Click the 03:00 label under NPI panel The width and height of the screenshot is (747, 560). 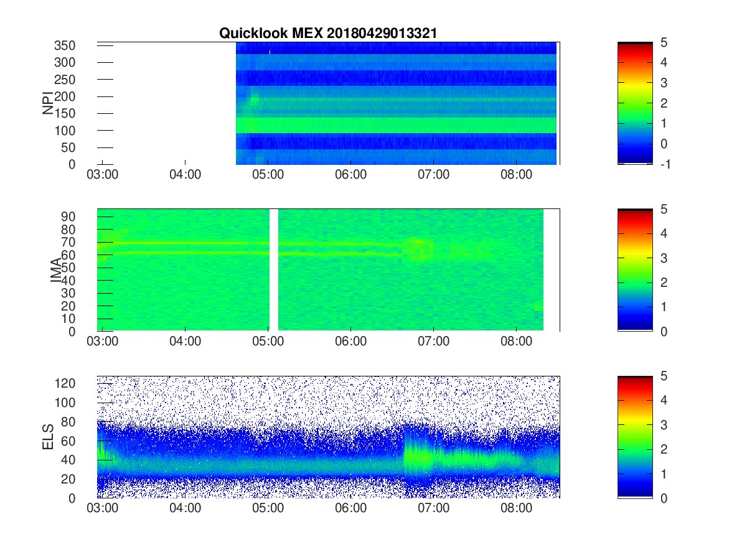[103, 175]
